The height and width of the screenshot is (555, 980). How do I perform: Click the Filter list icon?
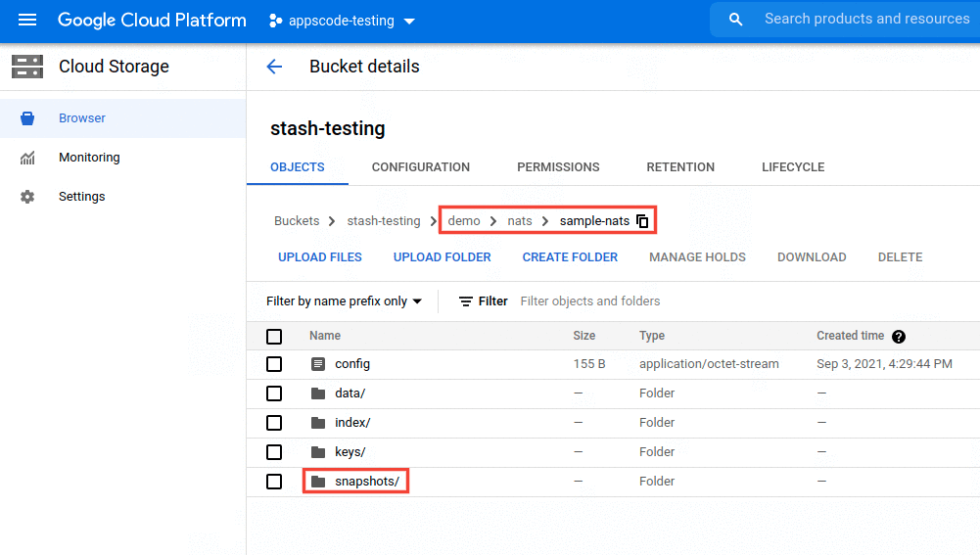466,301
